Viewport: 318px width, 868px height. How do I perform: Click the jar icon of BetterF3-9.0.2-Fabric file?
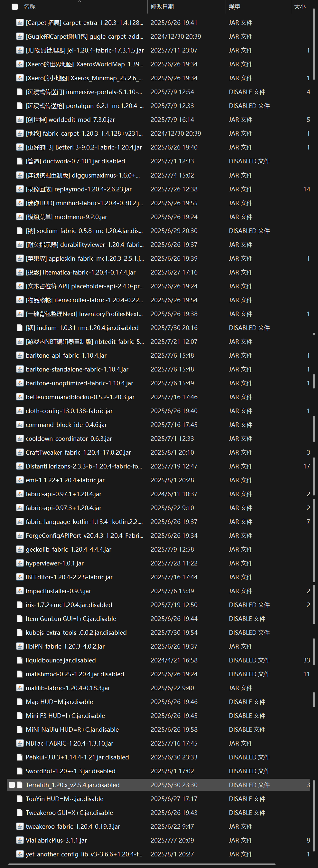(x=20, y=147)
